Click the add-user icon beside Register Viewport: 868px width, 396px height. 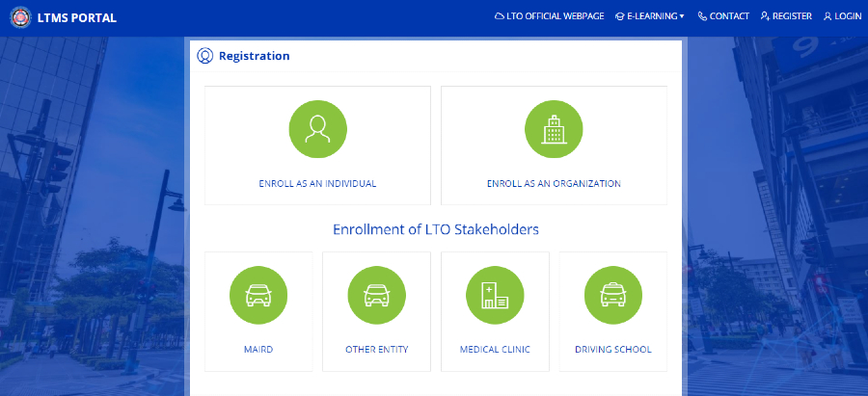pyautogui.click(x=766, y=16)
